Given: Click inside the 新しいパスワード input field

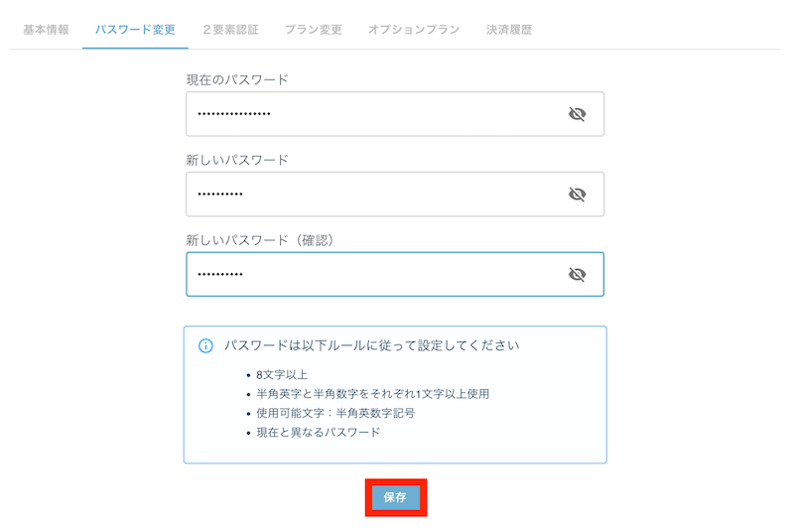Looking at the screenshot, I should pyautogui.click(x=395, y=195).
